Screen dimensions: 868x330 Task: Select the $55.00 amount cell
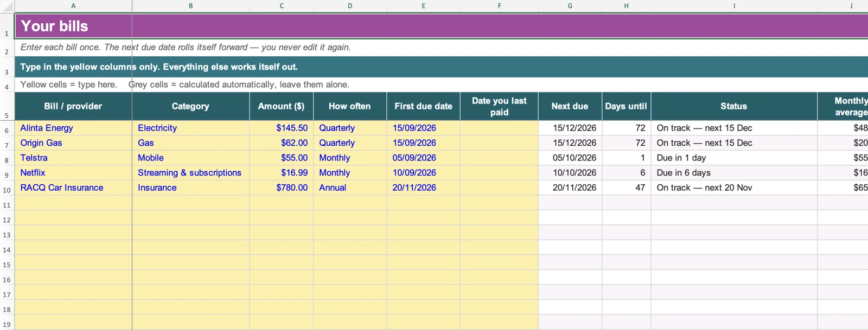point(282,158)
